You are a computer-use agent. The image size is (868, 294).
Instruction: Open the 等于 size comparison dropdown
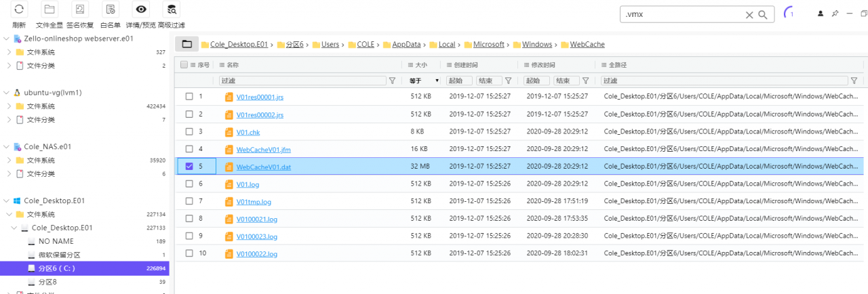click(424, 81)
